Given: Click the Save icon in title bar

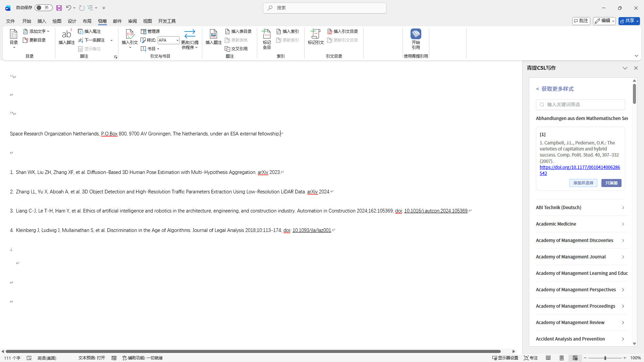Looking at the screenshot, I should click(x=59, y=8).
